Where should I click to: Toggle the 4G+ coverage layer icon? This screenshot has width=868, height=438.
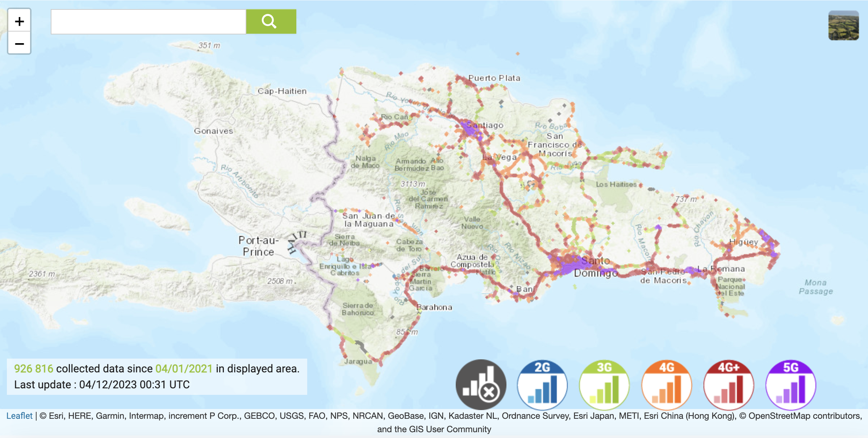pyautogui.click(x=729, y=384)
